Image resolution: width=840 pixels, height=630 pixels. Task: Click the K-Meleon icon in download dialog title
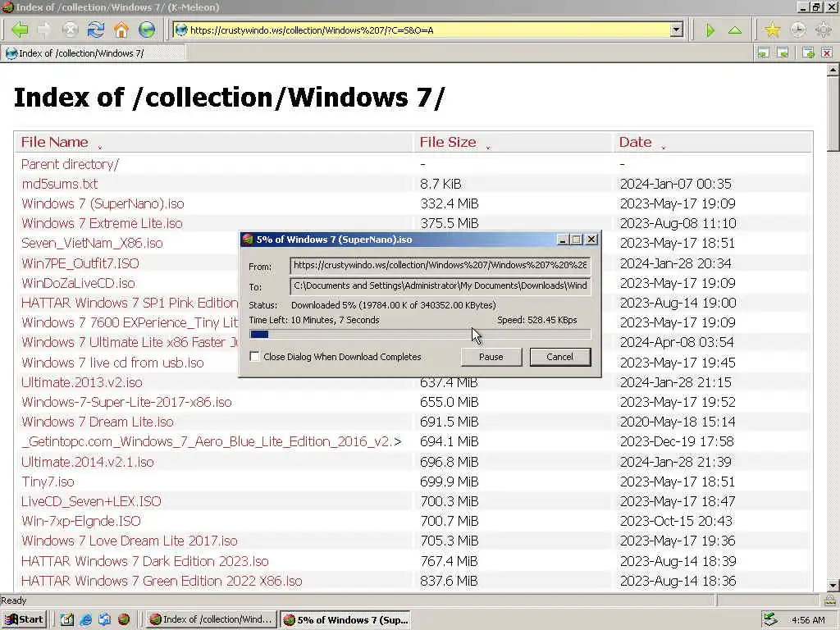coord(248,240)
